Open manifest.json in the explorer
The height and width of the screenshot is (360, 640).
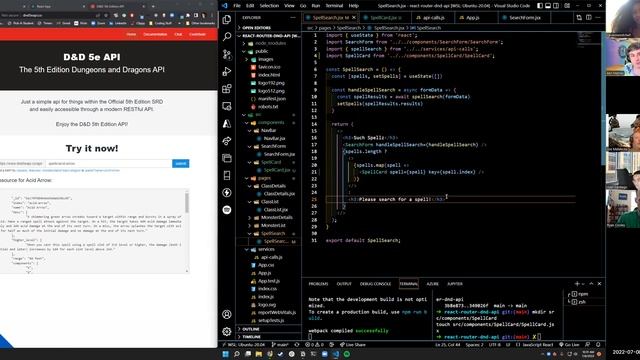272,99
